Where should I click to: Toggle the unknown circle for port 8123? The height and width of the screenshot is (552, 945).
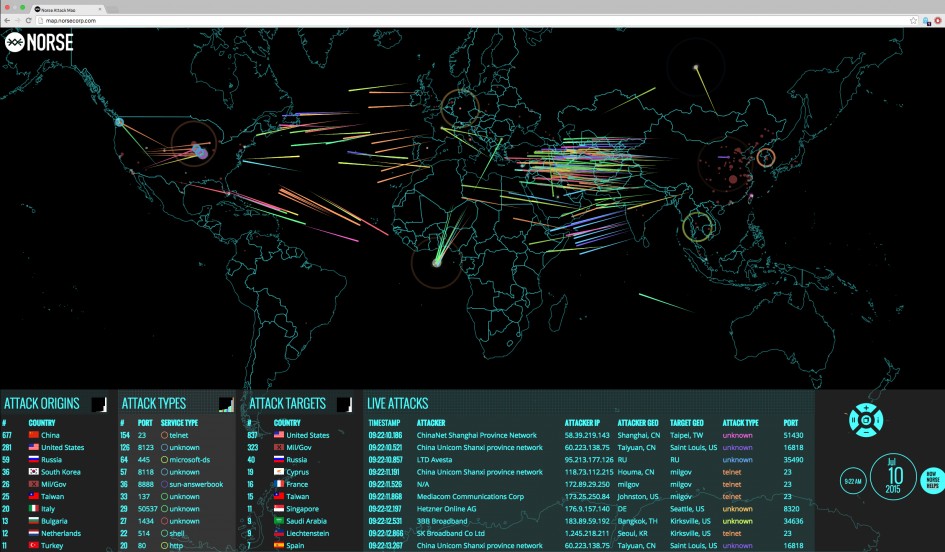tap(164, 448)
